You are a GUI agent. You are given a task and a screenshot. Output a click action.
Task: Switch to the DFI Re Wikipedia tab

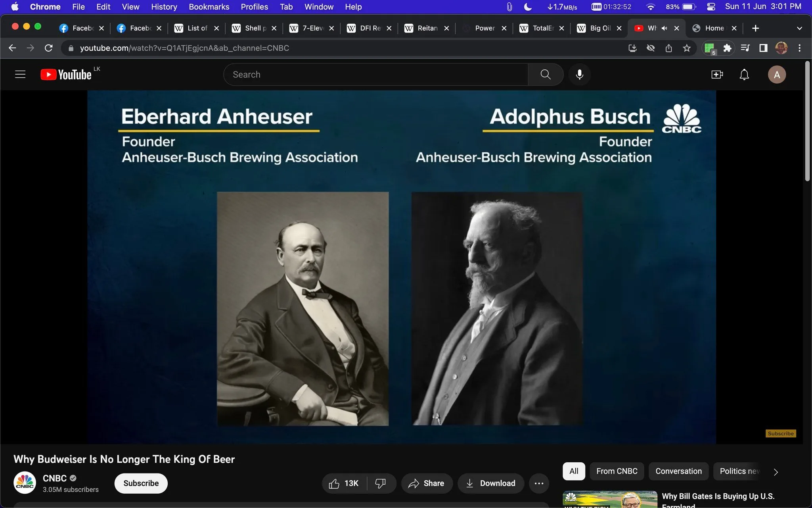tap(368, 28)
